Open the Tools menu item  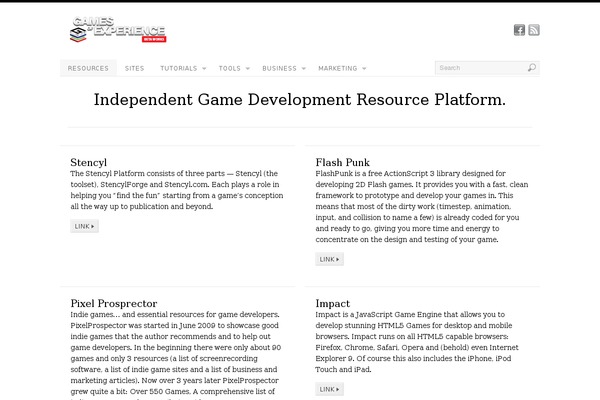230,68
